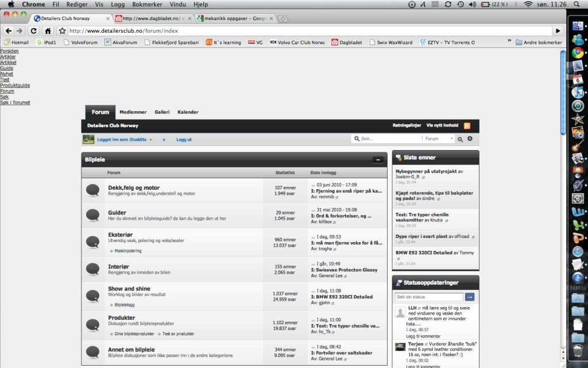Bookmark this page with the star icon

point(62,31)
